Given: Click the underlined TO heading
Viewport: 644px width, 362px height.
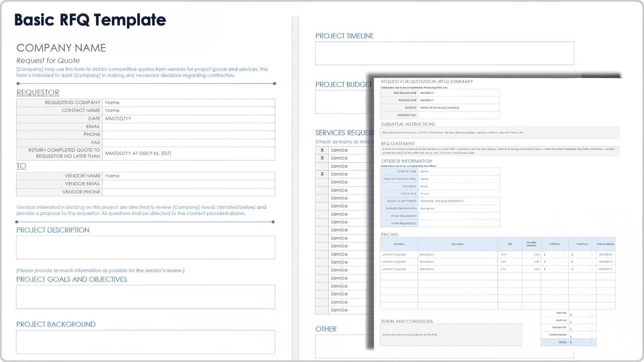Looking at the screenshot, I should point(21,166).
